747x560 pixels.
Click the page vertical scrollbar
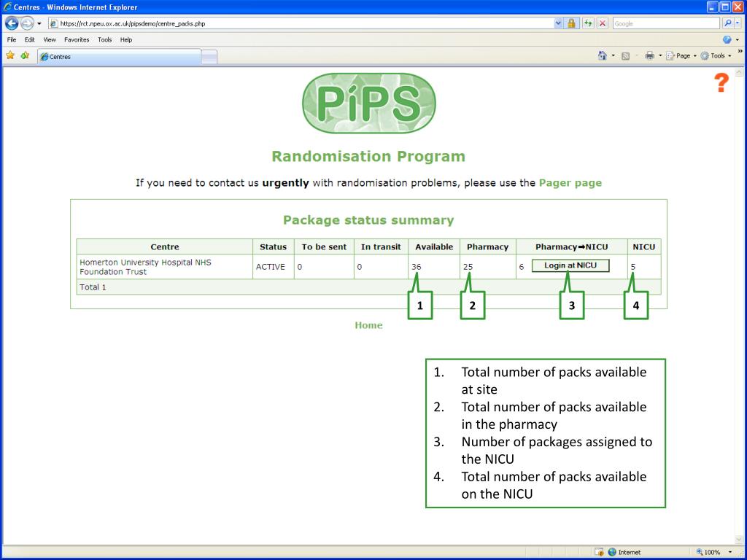pos(740,306)
